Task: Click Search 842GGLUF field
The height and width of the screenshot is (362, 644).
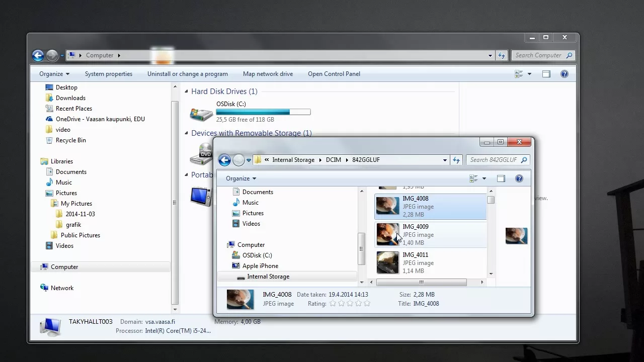Action: (x=498, y=160)
